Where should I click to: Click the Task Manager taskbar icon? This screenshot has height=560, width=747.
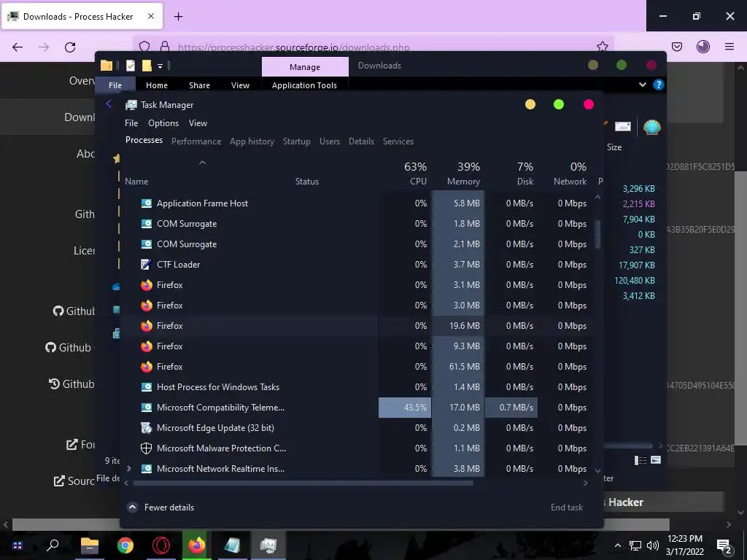pyautogui.click(x=268, y=545)
